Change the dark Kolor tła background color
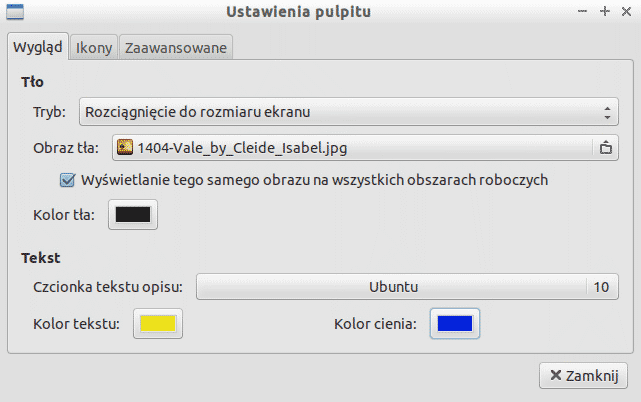641x402 pixels. pyautogui.click(x=133, y=215)
